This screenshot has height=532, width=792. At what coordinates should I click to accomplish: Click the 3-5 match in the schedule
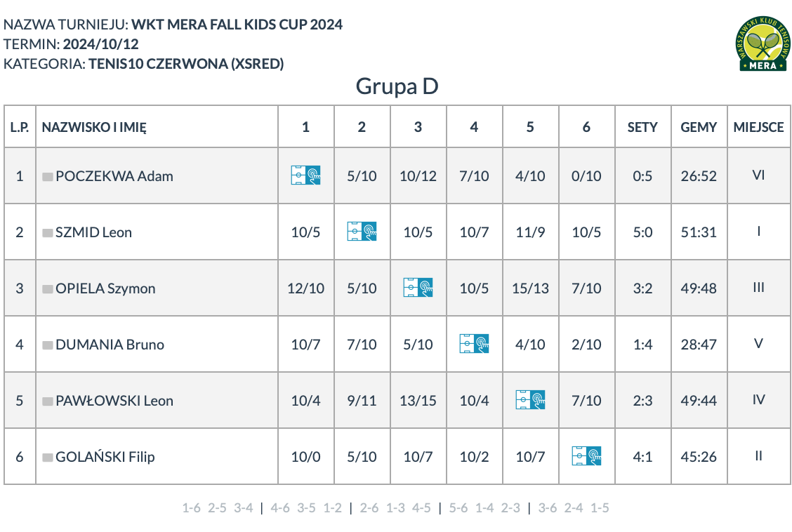point(306,507)
